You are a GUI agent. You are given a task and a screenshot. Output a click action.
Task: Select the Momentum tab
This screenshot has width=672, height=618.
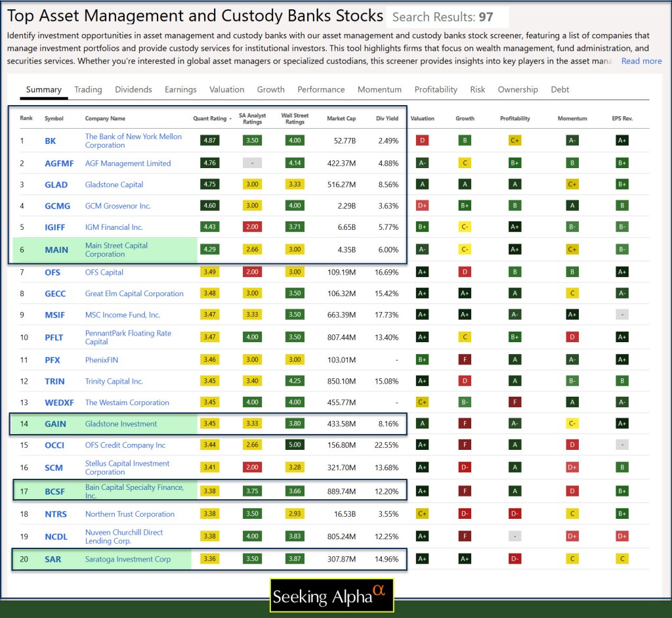coord(379,89)
